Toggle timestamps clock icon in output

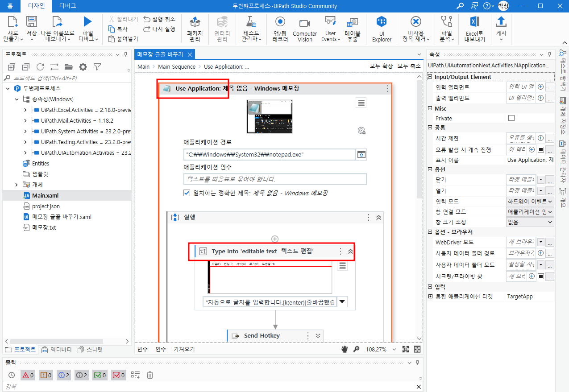12,375
